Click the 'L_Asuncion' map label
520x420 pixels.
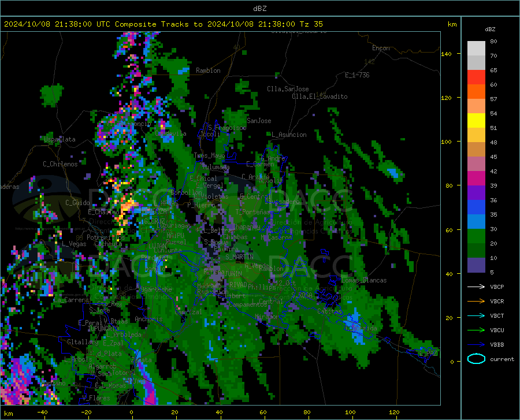tap(289, 135)
